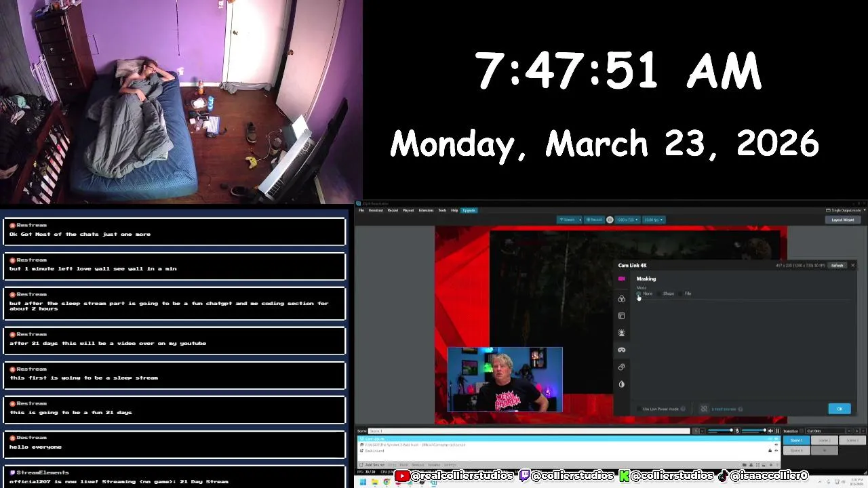Open the camera tab in Cam Link 4K dialog
This screenshot has width=868, height=488.
point(622,279)
